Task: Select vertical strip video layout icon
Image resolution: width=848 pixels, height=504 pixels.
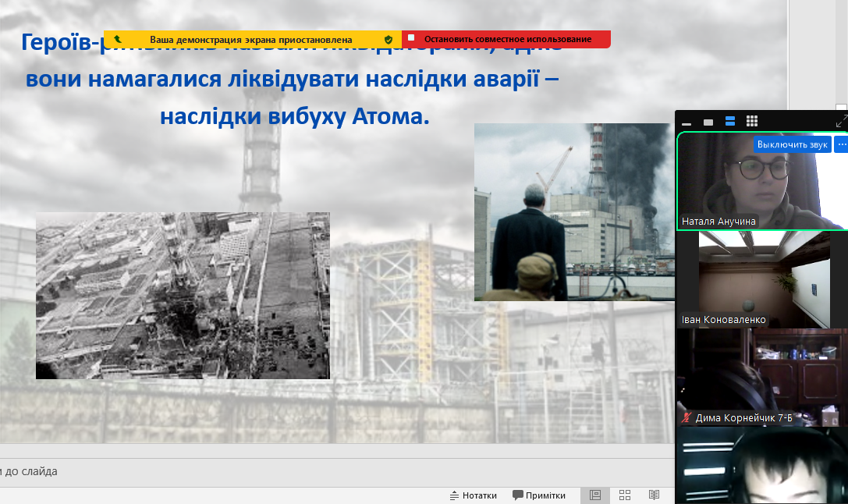Action: click(730, 122)
